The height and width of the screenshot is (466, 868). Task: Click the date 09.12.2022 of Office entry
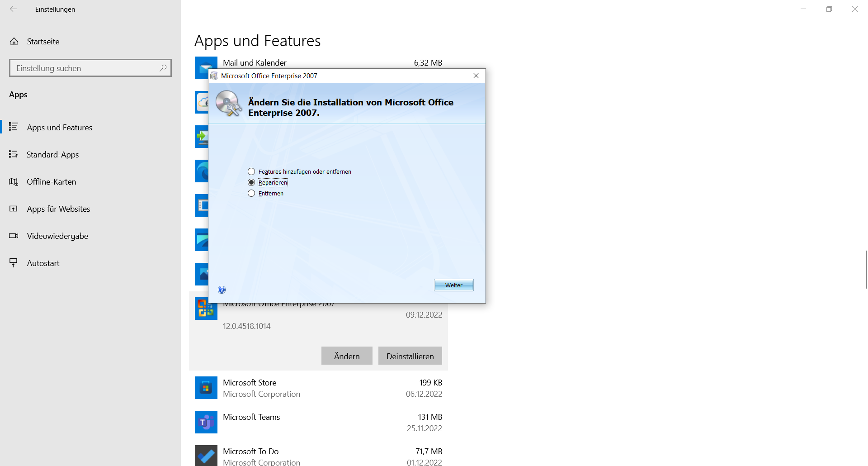click(424, 315)
